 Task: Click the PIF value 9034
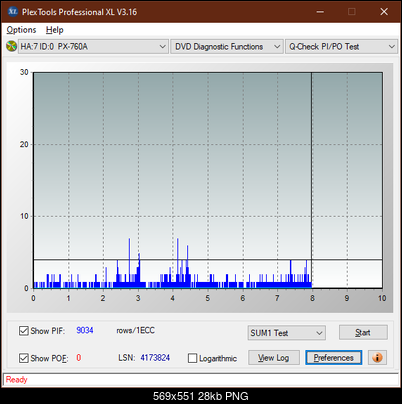[85, 330]
